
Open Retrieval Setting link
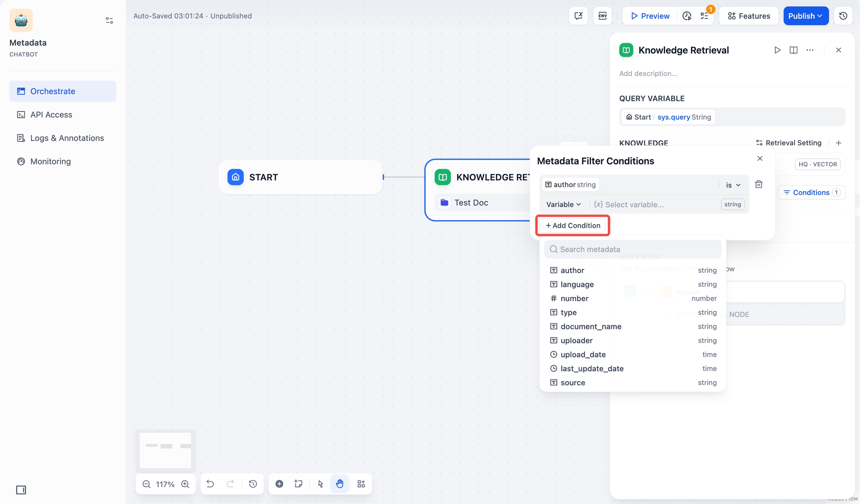[788, 143]
